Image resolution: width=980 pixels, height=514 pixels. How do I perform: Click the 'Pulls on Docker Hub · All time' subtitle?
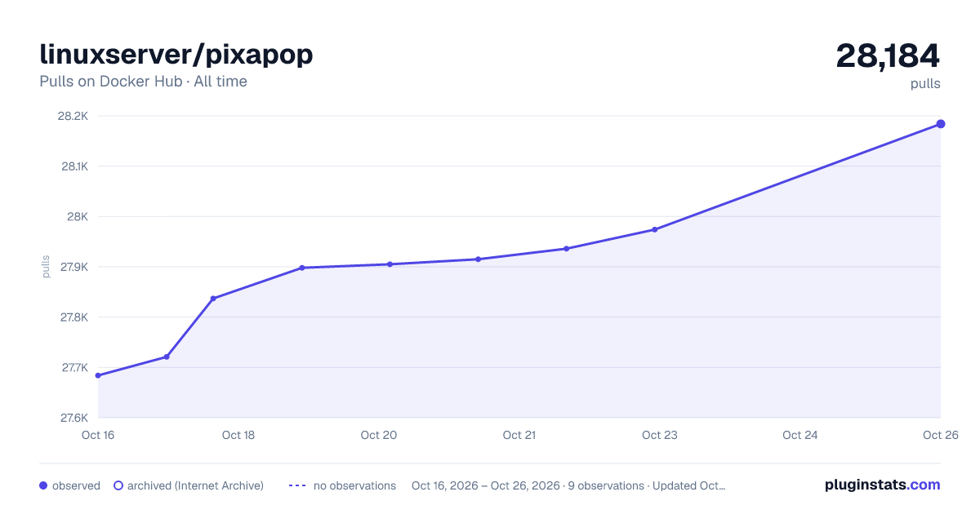click(x=143, y=82)
